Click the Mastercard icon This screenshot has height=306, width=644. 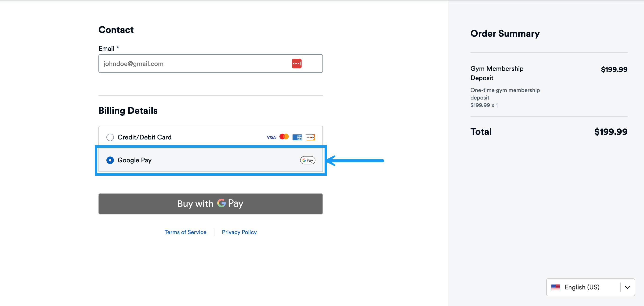coord(284,137)
